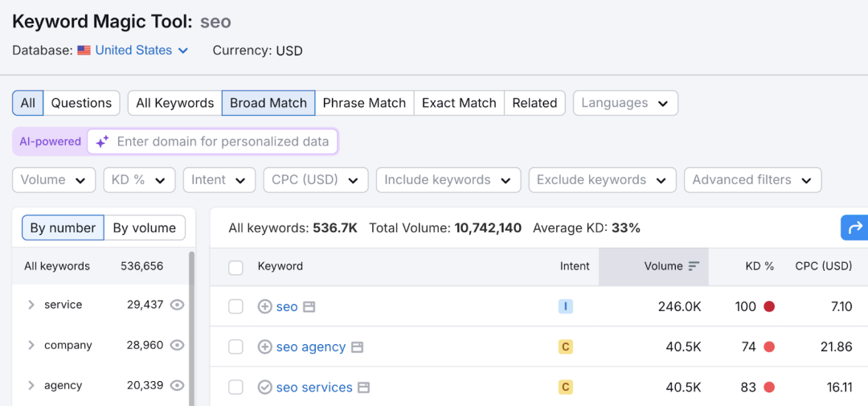Open the KD % filter dropdown
Viewport: 868px width, 406px height.
139,180
